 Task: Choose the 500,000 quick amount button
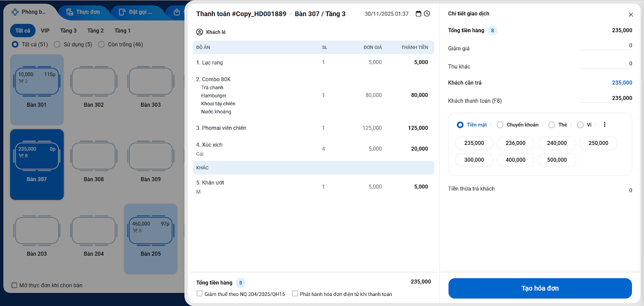[557, 160]
